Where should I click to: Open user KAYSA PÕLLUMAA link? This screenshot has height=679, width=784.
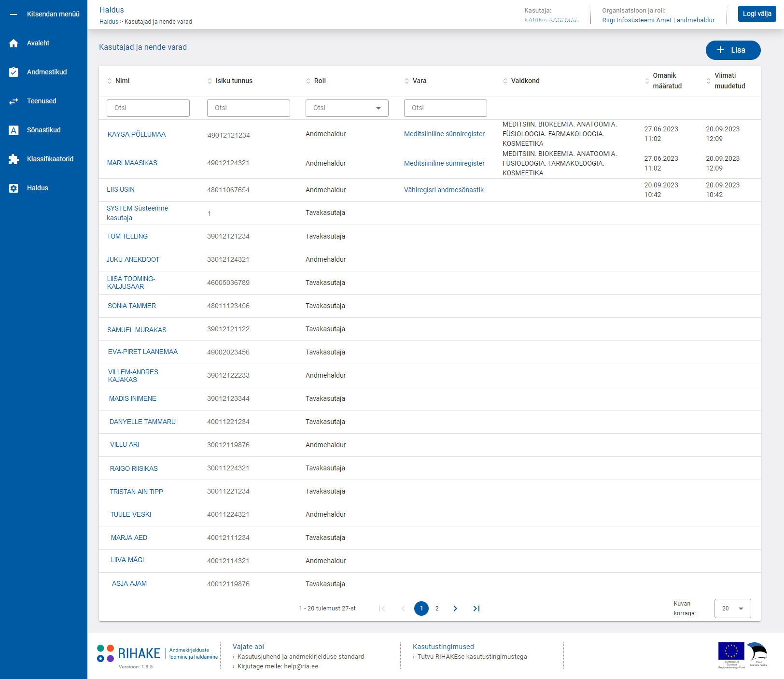[137, 134]
